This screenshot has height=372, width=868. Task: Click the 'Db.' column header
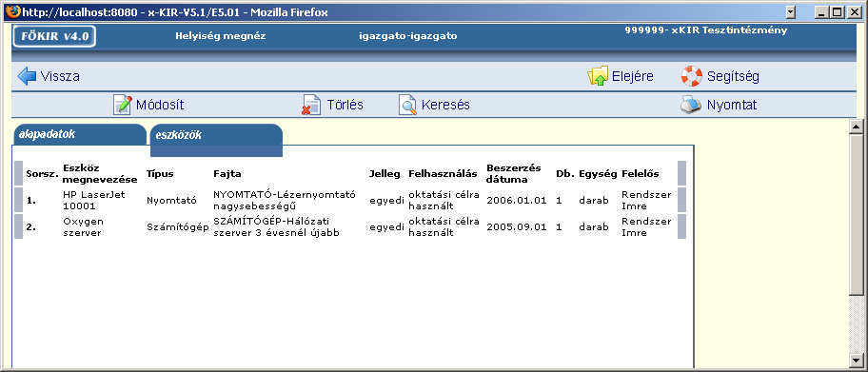pyautogui.click(x=565, y=174)
